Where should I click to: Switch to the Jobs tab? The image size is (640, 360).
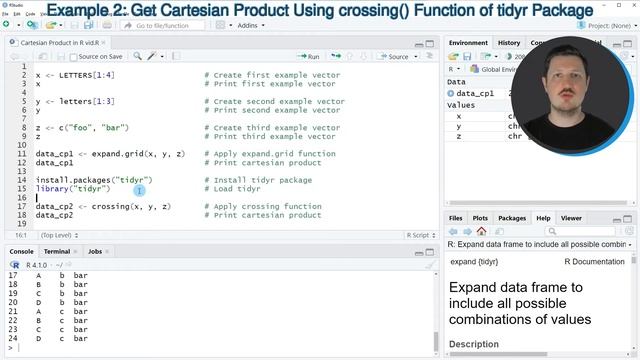95,251
